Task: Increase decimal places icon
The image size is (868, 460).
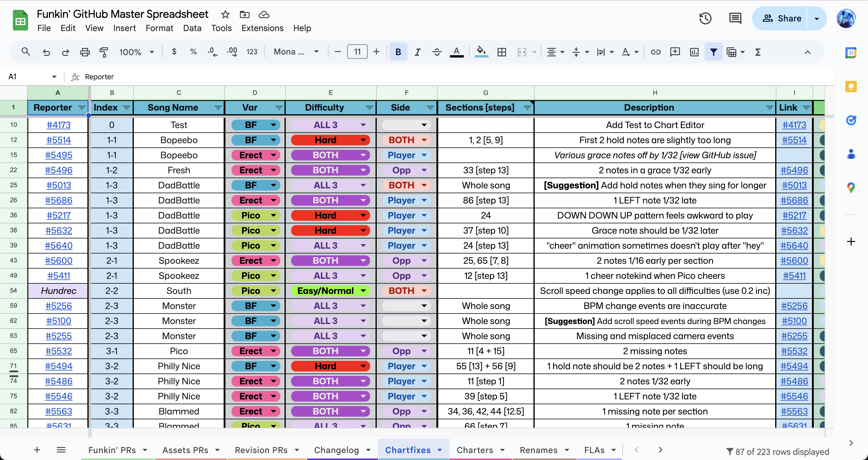Action: (x=232, y=52)
